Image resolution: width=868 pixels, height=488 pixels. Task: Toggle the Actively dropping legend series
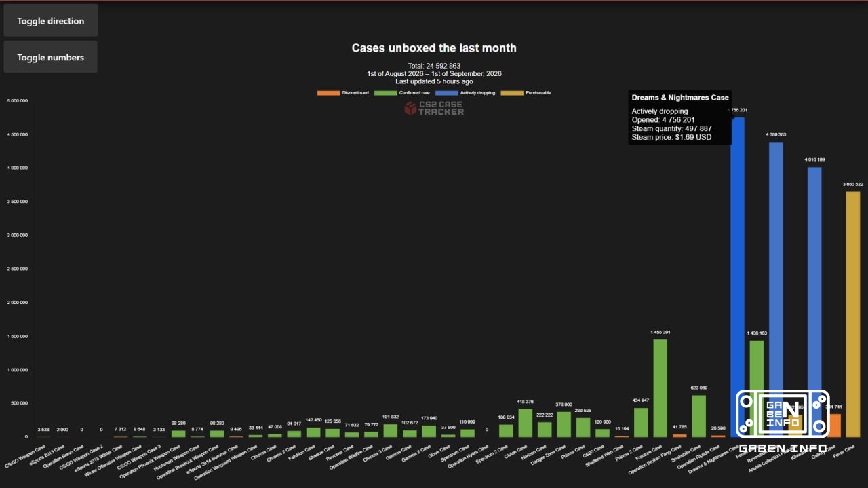(x=466, y=92)
